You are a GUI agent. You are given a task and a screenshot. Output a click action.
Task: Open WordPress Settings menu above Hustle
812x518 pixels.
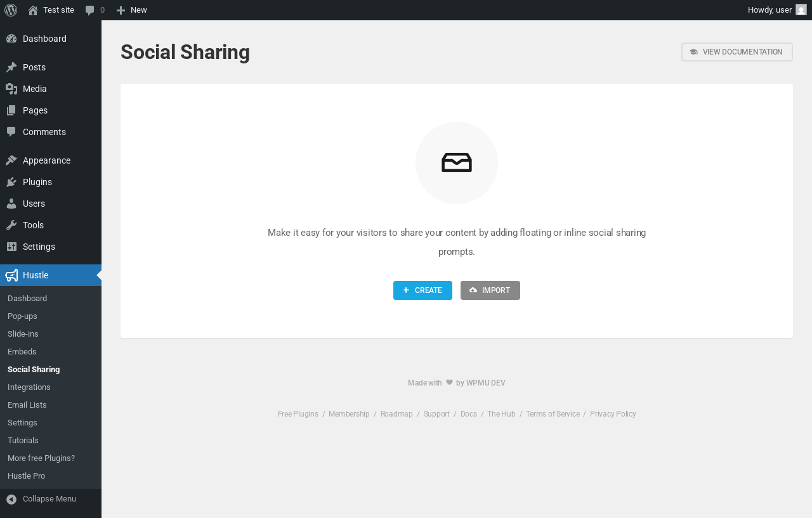pyautogui.click(x=51, y=247)
